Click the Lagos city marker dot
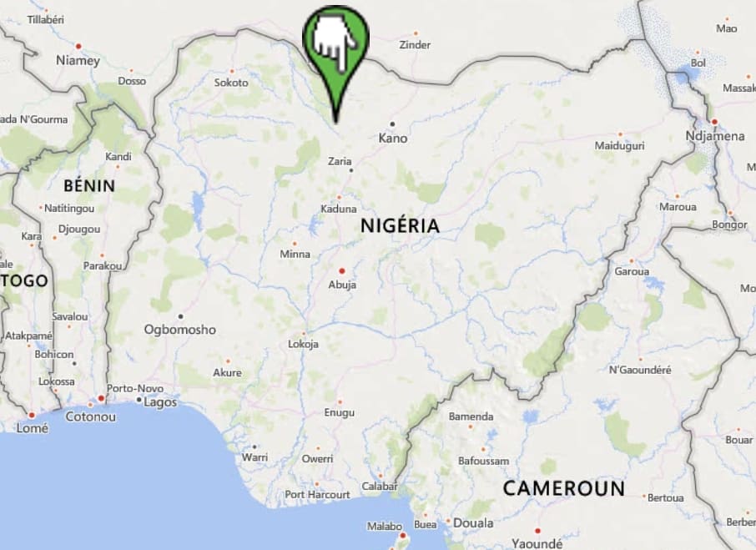Screen dimensions: 756x550 click(139, 400)
